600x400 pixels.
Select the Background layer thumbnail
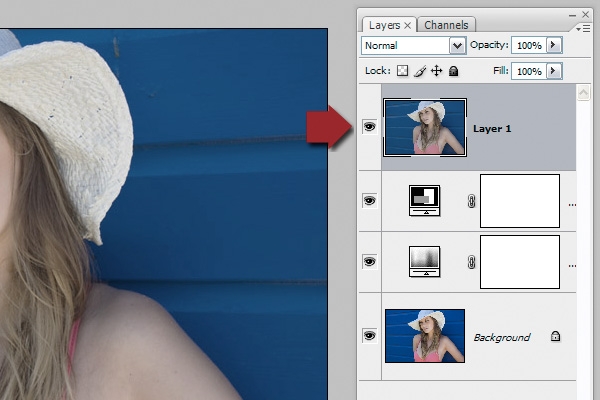tap(425, 336)
